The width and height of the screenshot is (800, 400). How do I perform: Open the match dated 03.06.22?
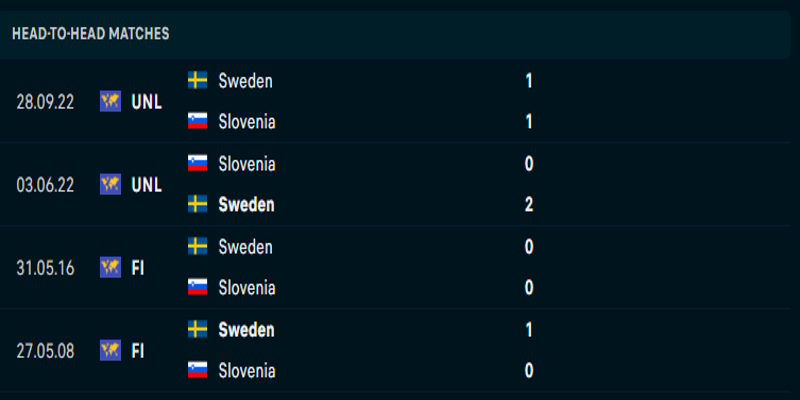tap(43, 184)
